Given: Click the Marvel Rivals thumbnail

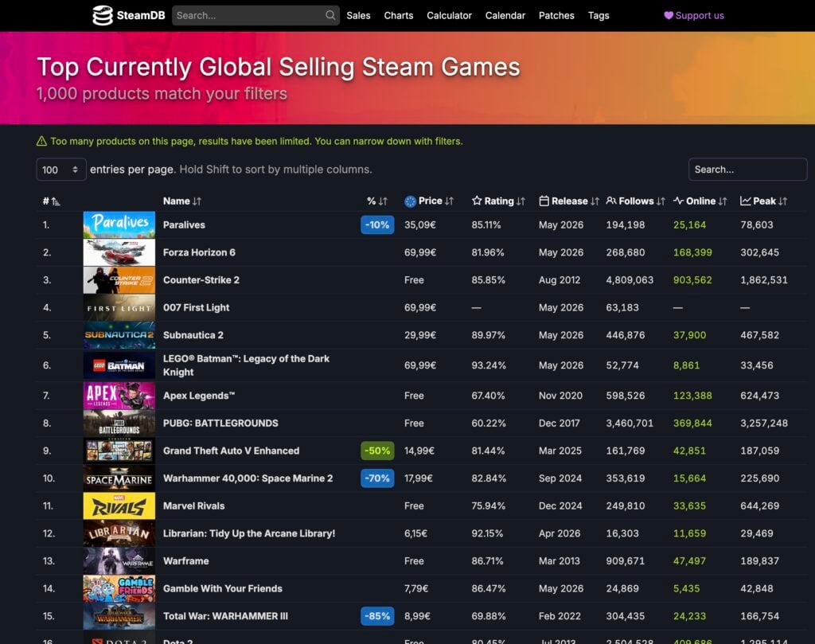Looking at the screenshot, I should tap(119, 505).
